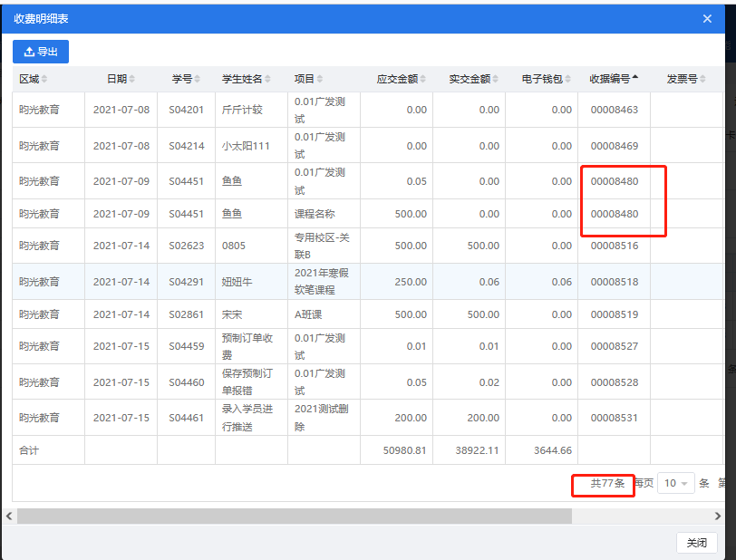
Task: Click student ID S04461
Action: point(187,418)
